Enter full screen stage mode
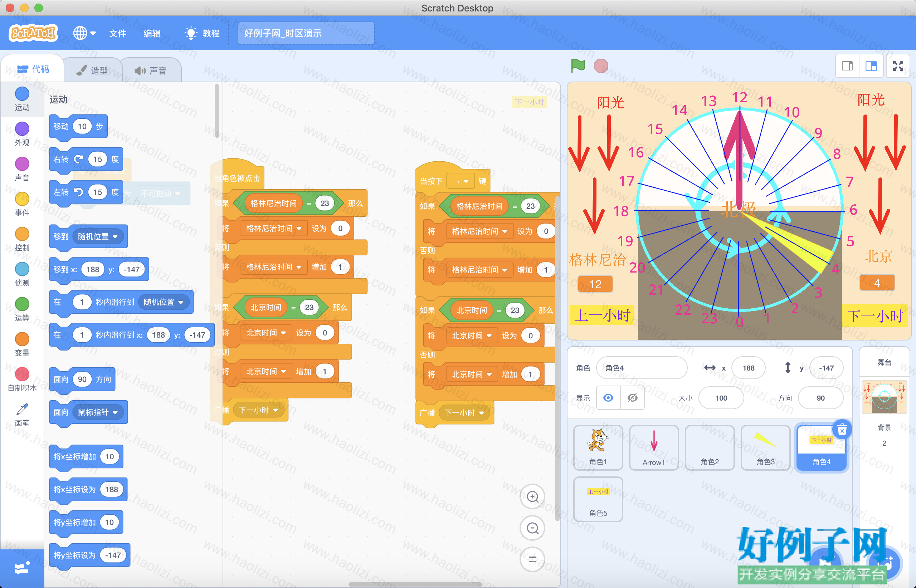916x588 pixels. 898,66
